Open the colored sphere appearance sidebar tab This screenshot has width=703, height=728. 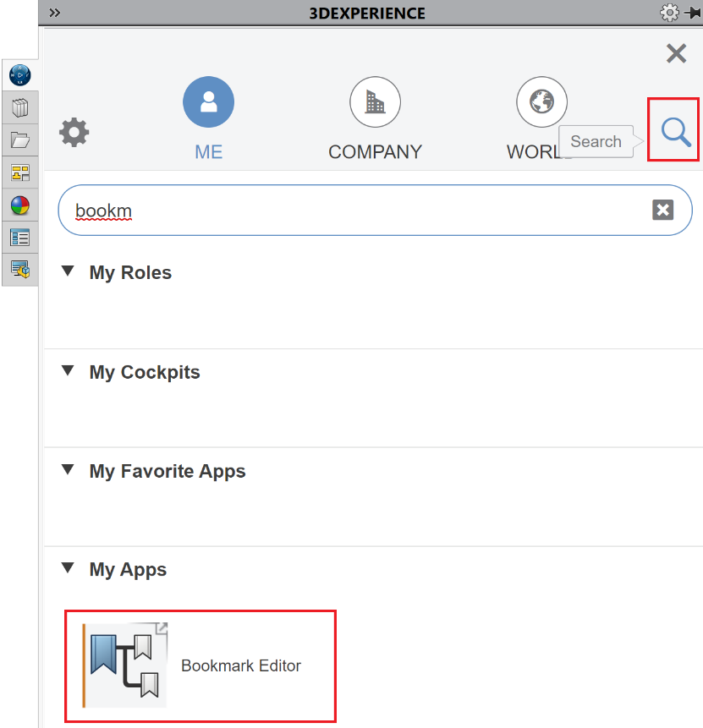[x=20, y=205]
